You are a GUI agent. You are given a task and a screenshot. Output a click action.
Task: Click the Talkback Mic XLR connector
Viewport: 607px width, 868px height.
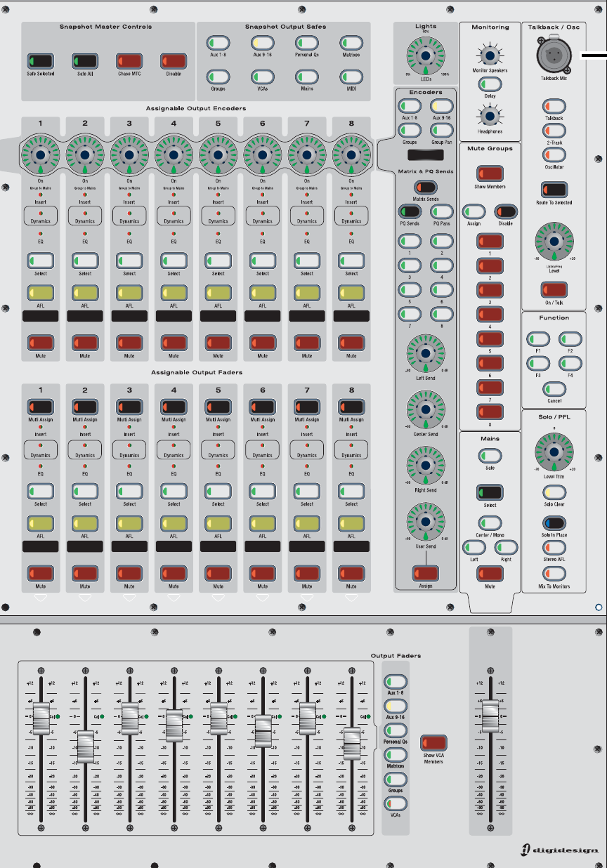click(554, 54)
